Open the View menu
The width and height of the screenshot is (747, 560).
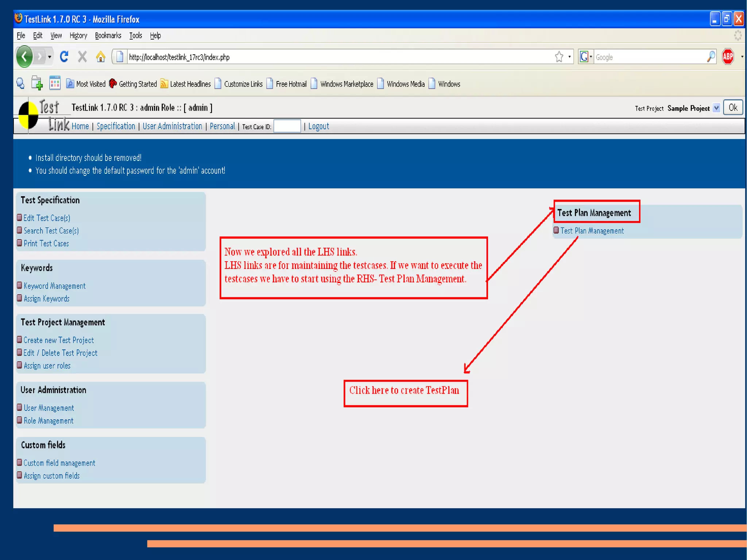coord(56,36)
